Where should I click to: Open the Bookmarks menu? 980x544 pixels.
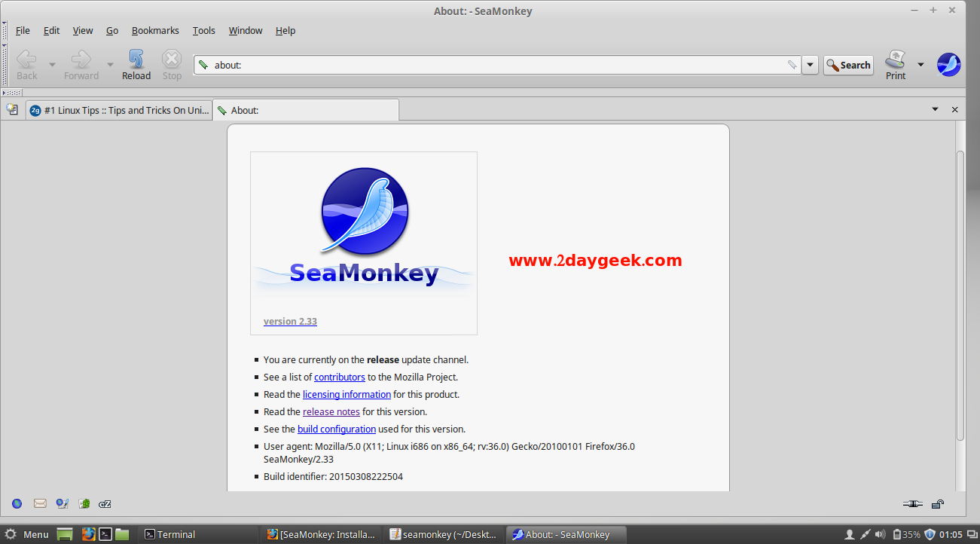pos(155,31)
